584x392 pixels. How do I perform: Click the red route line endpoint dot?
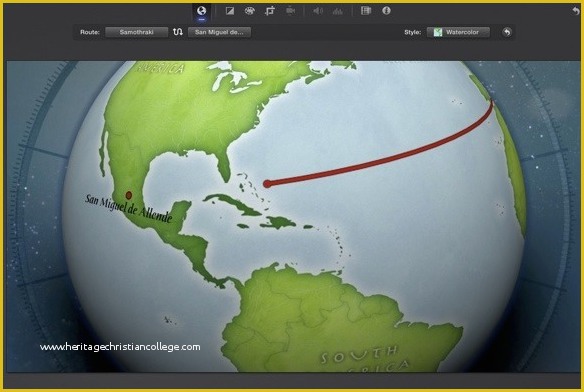pos(267,183)
